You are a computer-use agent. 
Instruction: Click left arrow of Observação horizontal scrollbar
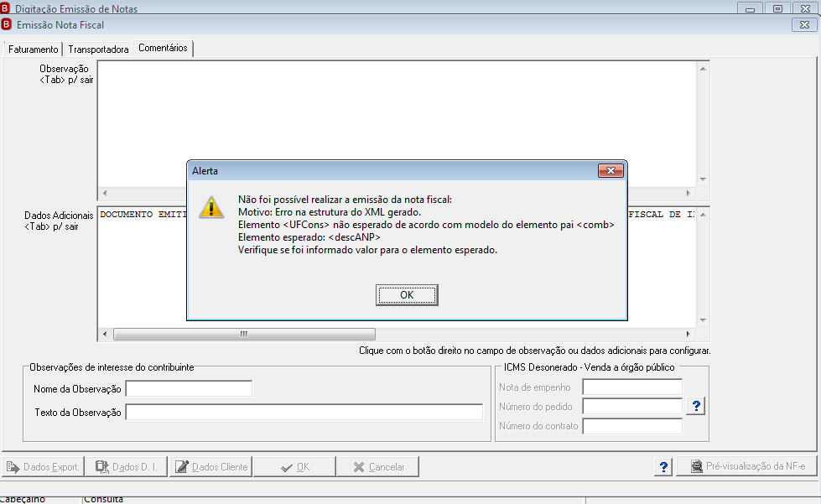coord(105,193)
